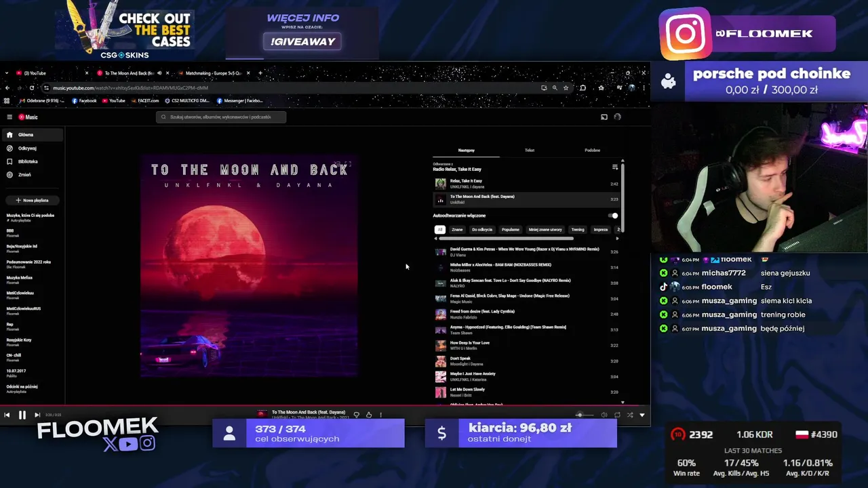
Task: Toggle repeat mode
Action: tap(617, 415)
